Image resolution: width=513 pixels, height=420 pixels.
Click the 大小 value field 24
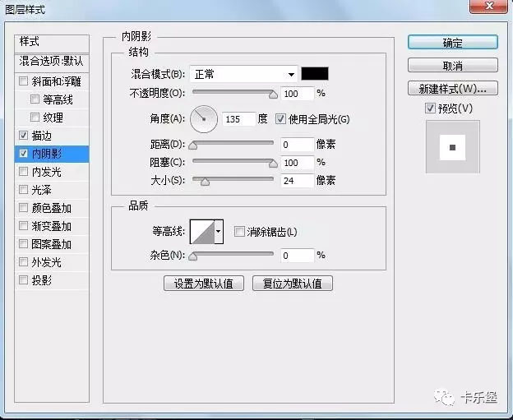tap(297, 181)
